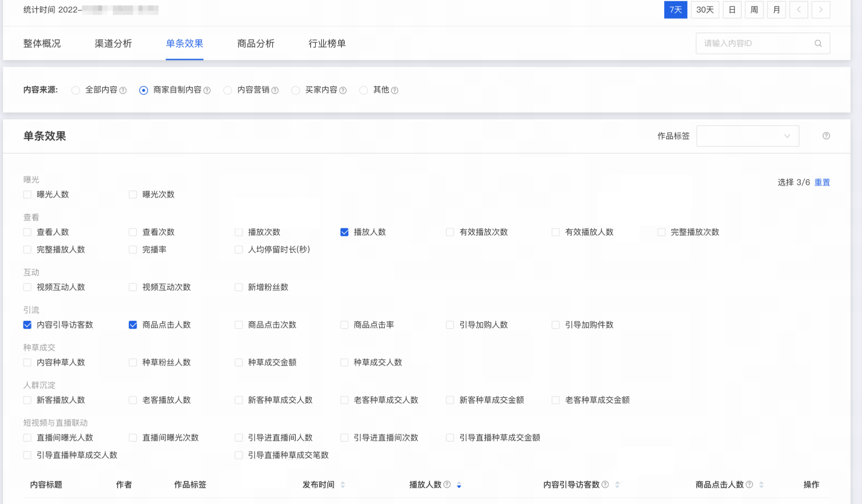Check 视频互动人数 metric
862x504 pixels.
tap(27, 288)
